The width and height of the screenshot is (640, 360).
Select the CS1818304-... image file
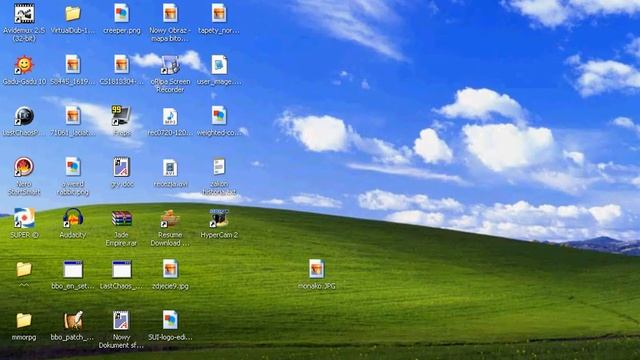tap(121, 65)
